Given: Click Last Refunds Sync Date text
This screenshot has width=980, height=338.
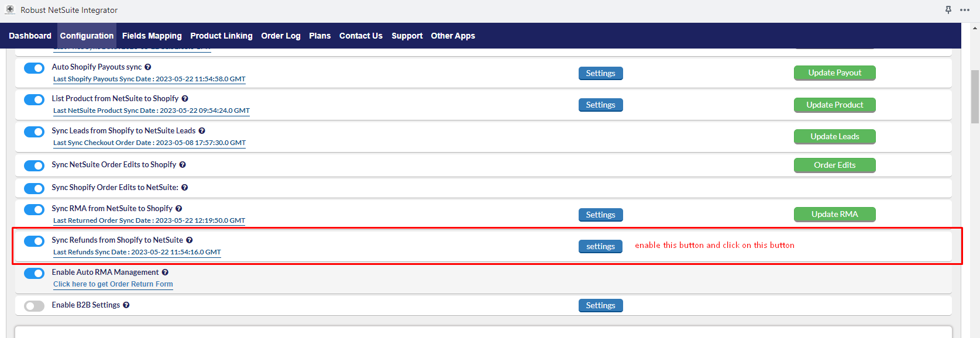Looking at the screenshot, I should coord(137,252).
